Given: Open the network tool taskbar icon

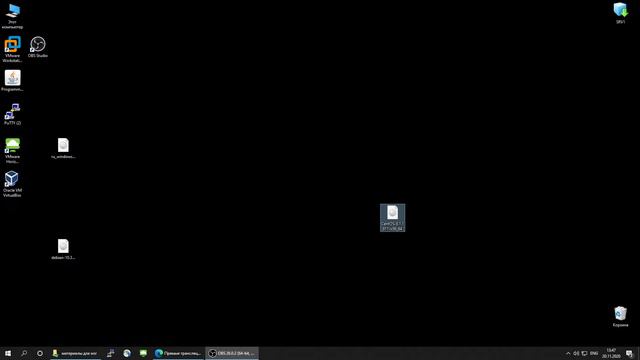Looking at the screenshot, I should pos(111,353).
